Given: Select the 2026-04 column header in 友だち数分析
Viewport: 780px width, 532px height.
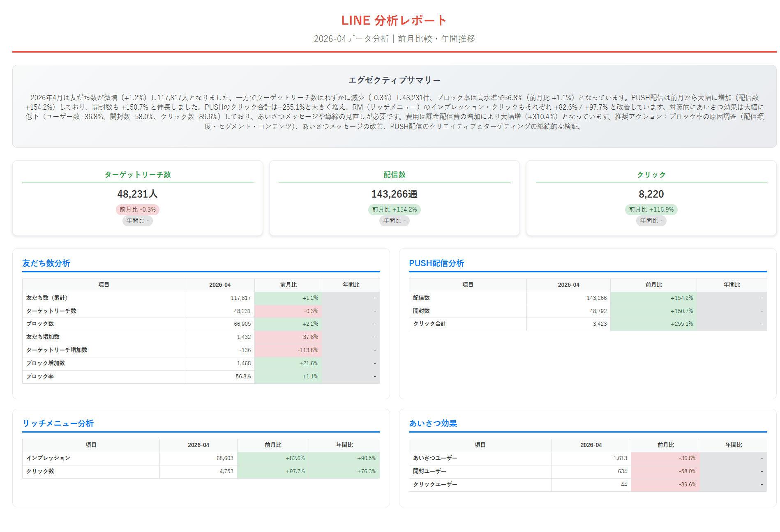Looking at the screenshot, I should 220,285.
